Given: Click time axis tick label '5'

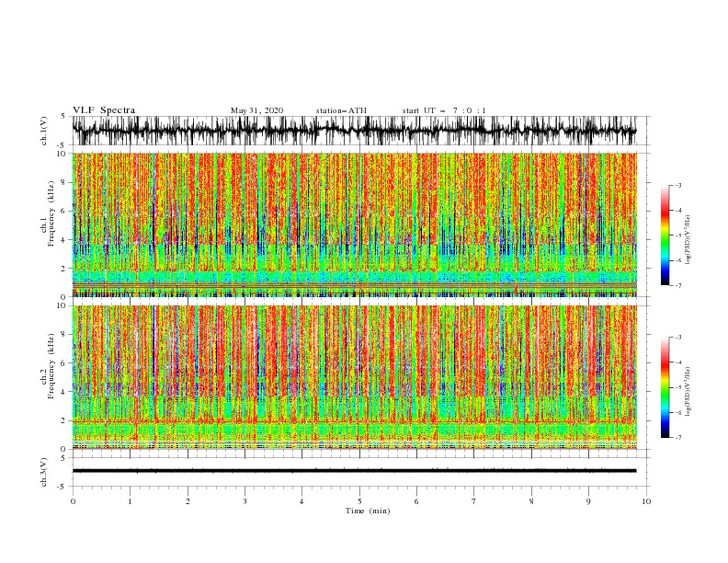Looking at the screenshot, I should click(x=359, y=501).
